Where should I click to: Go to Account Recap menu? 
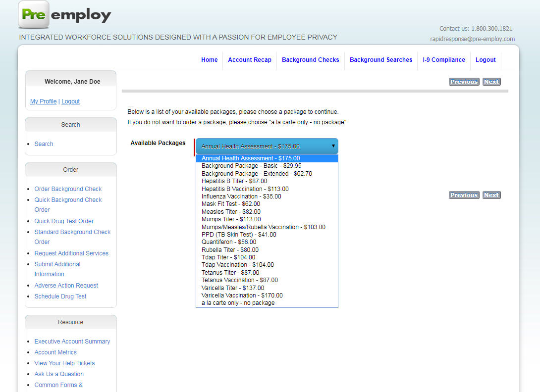(x=249, y=60)
